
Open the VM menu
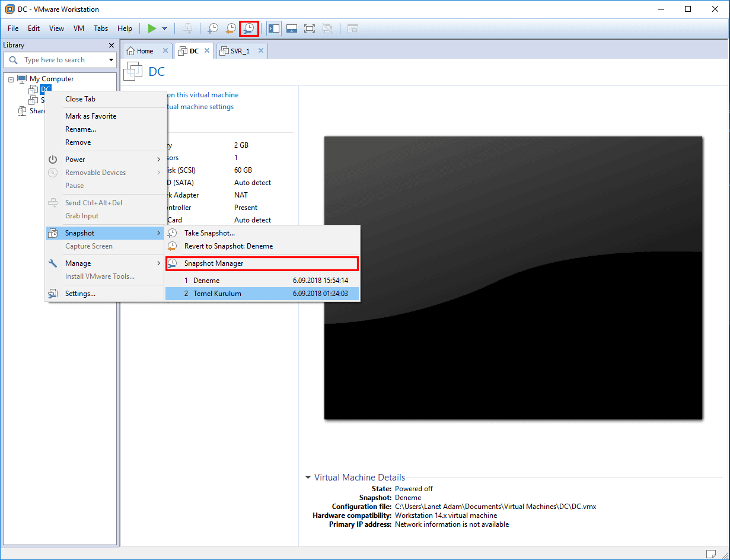pyautogui.click(x=78, y=28)
